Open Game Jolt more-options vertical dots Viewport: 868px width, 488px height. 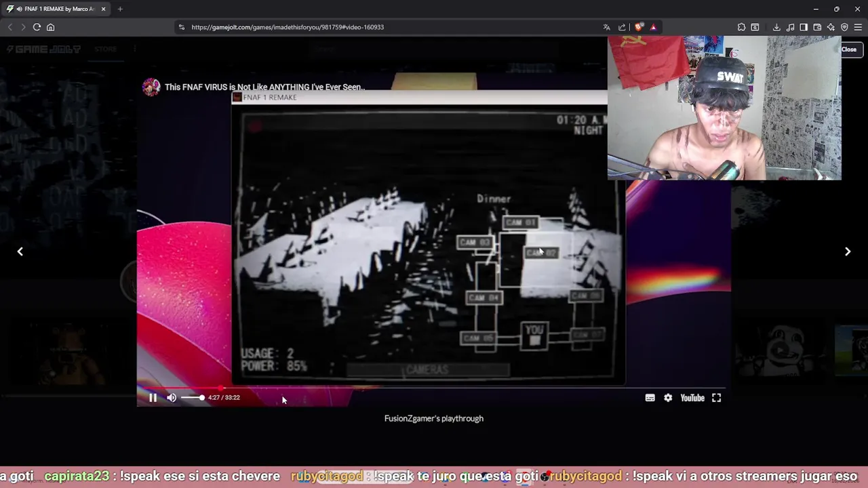pyautogui.click(x=134, y=49)
